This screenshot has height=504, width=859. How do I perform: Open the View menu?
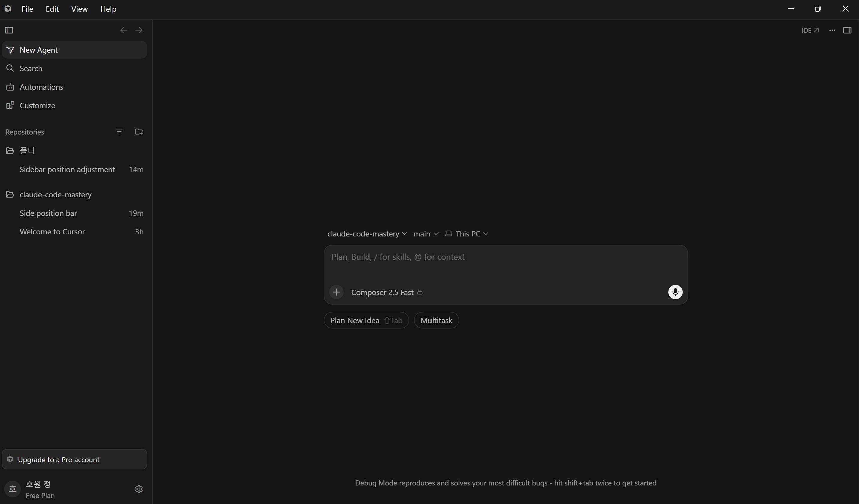click(x=79, y=9)
